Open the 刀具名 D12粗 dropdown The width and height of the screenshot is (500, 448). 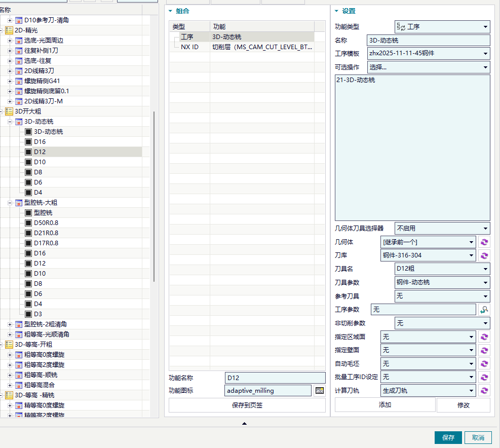coord(442,269)
